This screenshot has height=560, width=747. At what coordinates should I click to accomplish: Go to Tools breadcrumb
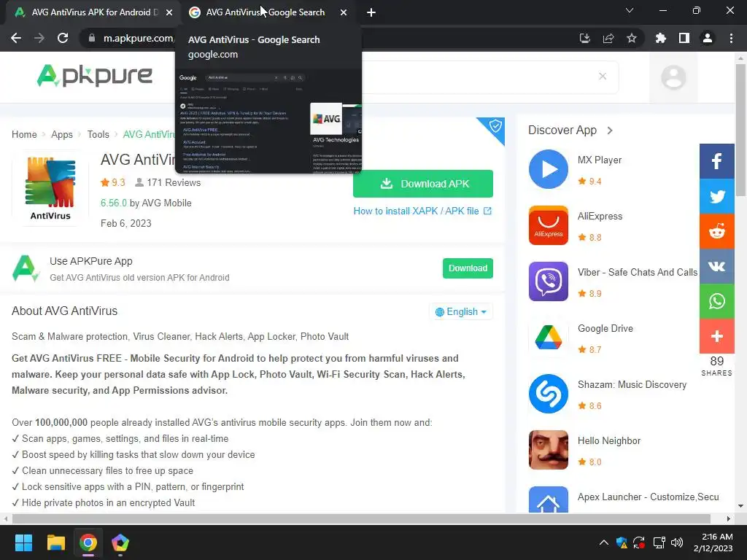click(x=98, y=134)
